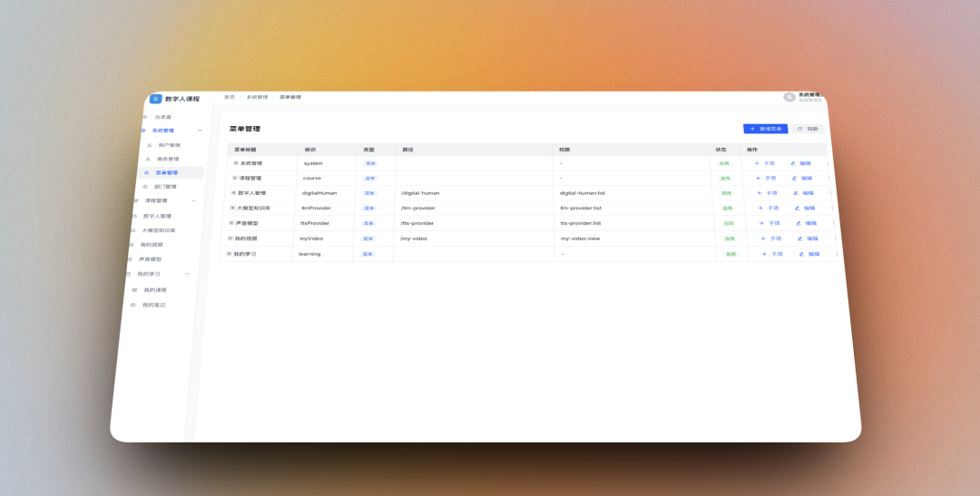Click the refresh icon in 刷新 button
980x496 pixels.
point(800,129)
